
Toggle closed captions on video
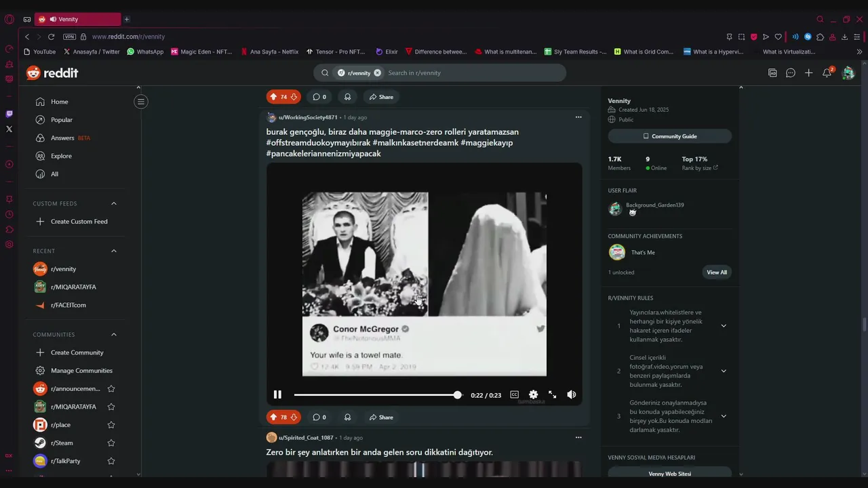pos(515,394)
